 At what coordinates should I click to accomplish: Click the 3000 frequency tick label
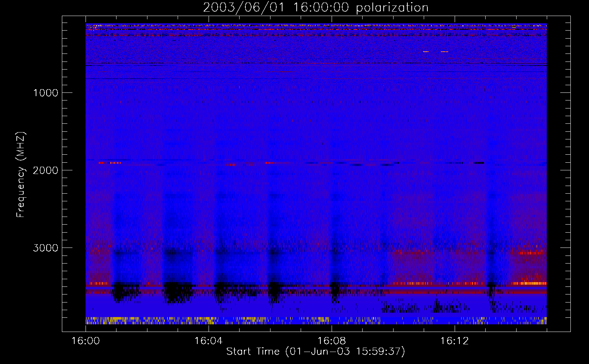click(x=46, y=248)
